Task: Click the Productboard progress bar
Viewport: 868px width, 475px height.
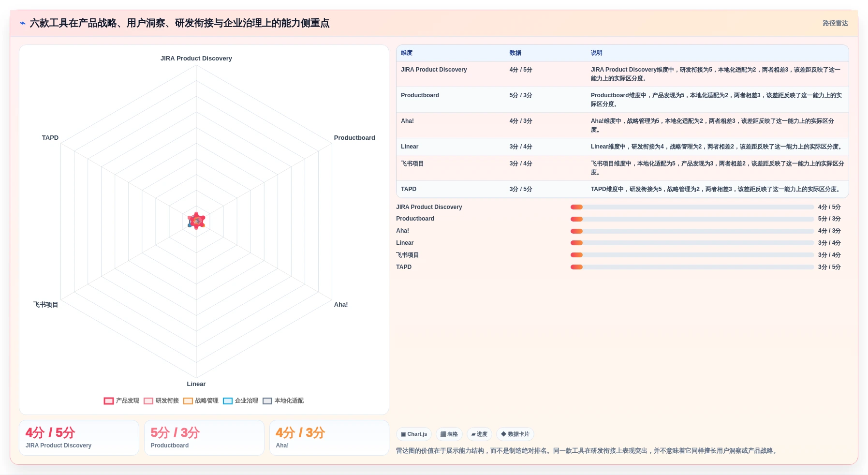Action: 692,219
